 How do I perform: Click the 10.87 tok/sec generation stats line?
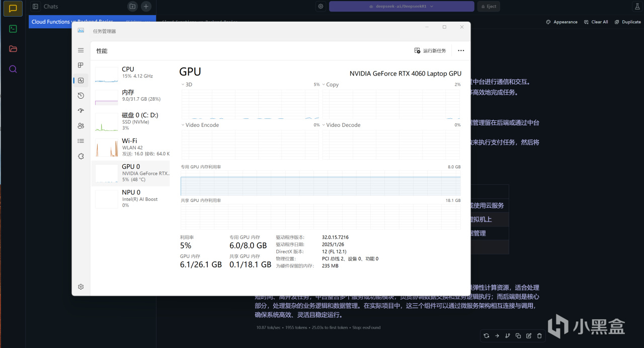coord(318,327)
